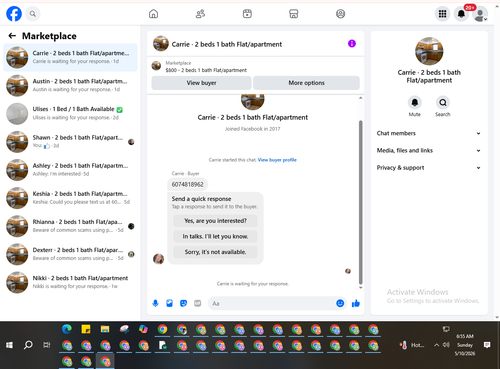Open conversation info purple icon

tap(352, 44)
